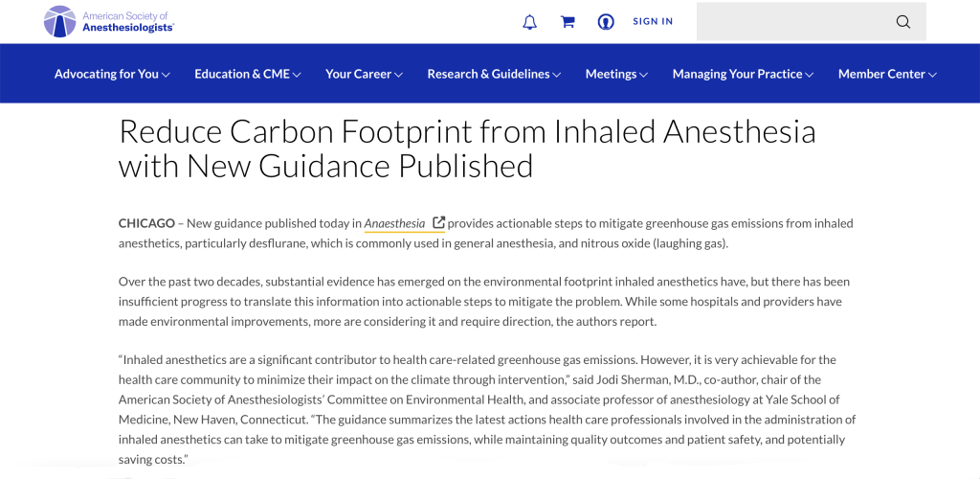Screen dimensions: 980x479
Task: Click the user account profile icon
Action: pos(606,22)
